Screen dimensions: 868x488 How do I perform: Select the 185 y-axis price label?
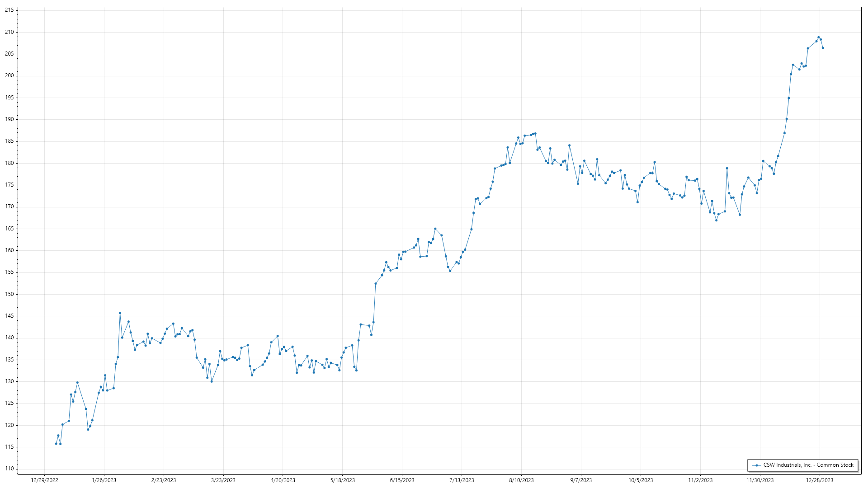click(9, 141)
